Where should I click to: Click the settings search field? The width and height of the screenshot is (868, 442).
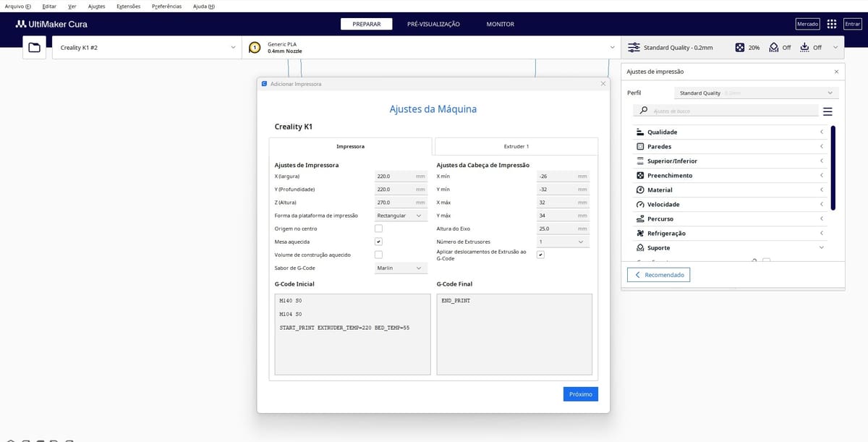(x=726, y=111)
